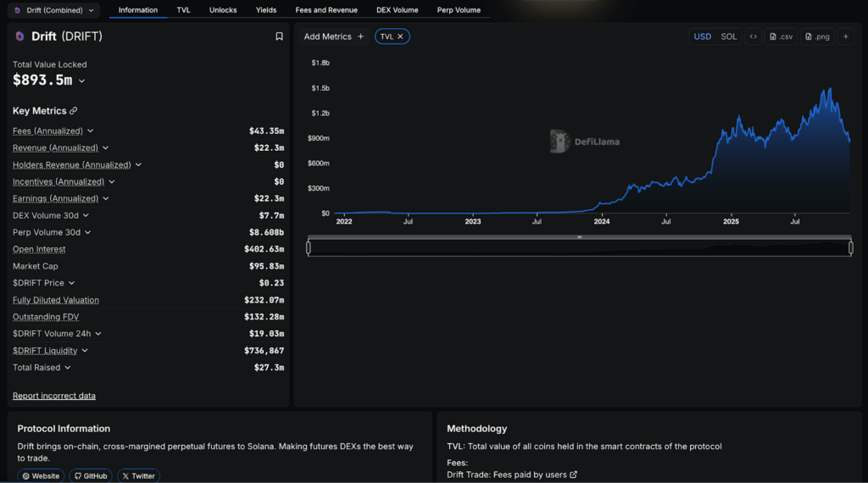The width and height of the screenshot is (868, 483).
Task: Bookmark the Drift protocol
Action: point(279,36)
